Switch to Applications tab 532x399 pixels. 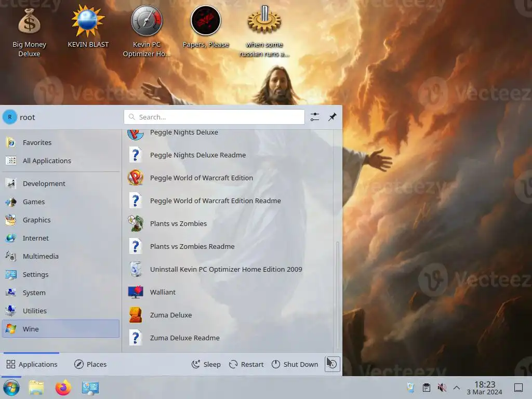pyautogui.click(x=32, y=364)
